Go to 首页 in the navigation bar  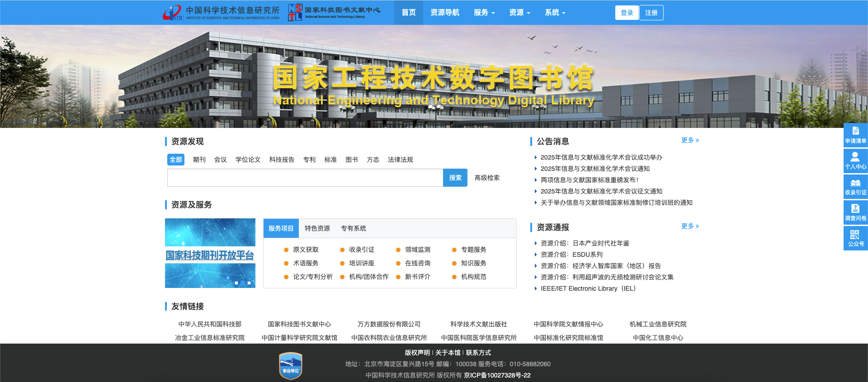click(409, 13)
